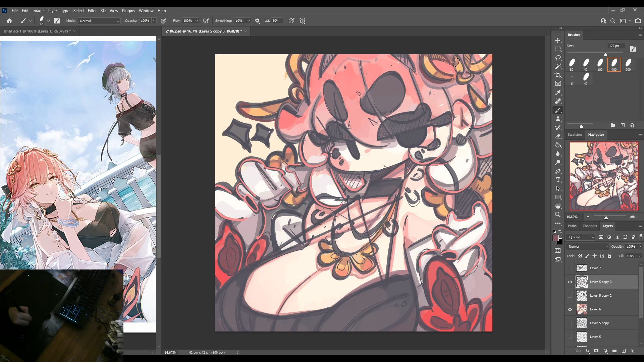Image resolution: width=644 pixels, height=362 pixels.
Task: Open the blending Mode dropdown in options bar
Action: point(99,21)
